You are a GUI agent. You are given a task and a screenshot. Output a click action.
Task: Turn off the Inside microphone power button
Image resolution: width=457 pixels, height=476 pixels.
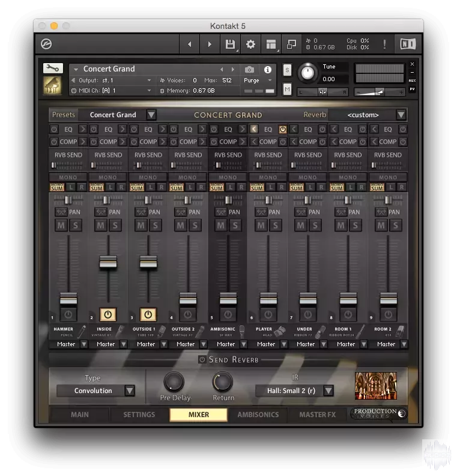click(x=108, y=314)
